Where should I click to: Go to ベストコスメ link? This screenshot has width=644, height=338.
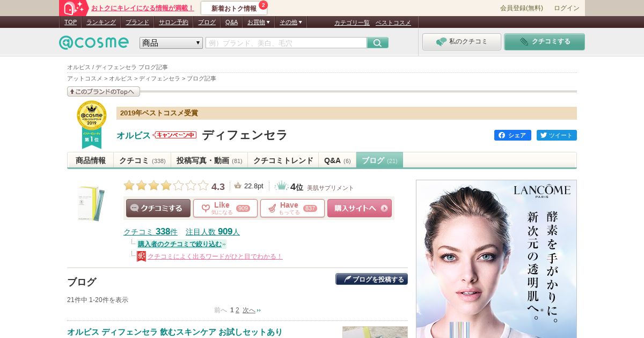click(x=393, y=23)
